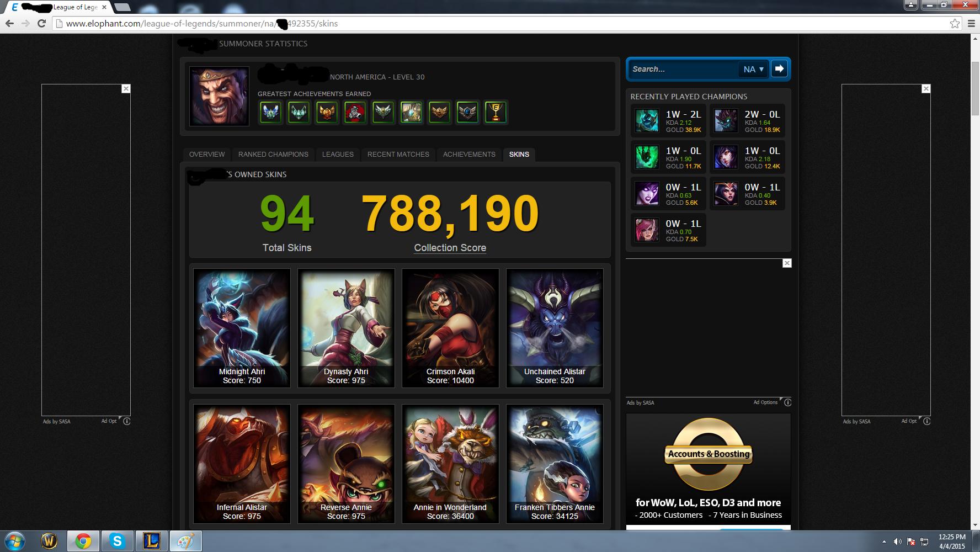Screen dimensions: 980x552
Task: Click the 94 Total Skins count
Action: pyautogui.click(x=287, y=214)
